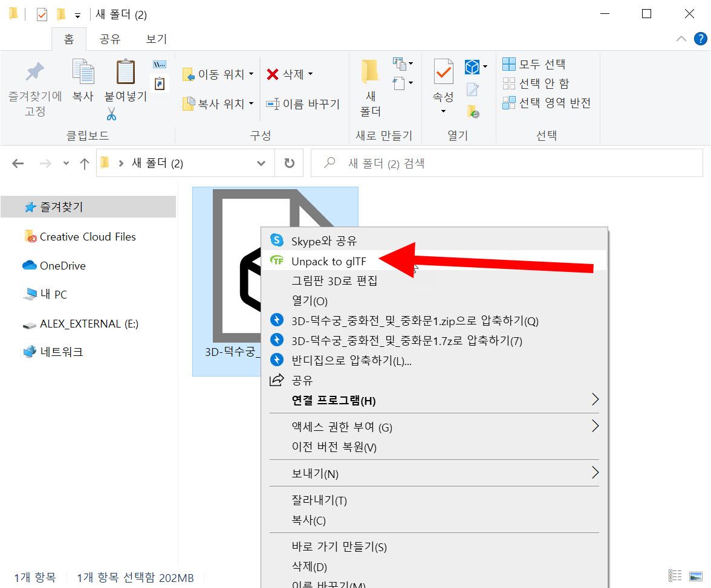Click Select all (모두 선택)
Image resolution: width=711 pixels, height=588 pixels.
534,64
